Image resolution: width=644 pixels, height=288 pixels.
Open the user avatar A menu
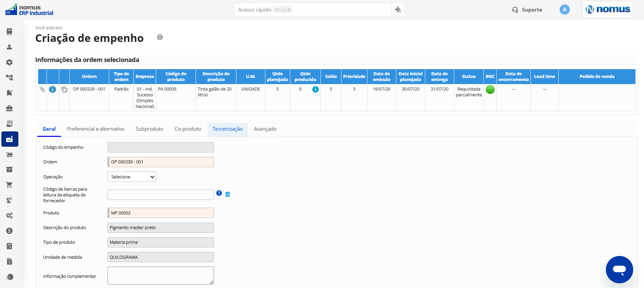point(564,10)
